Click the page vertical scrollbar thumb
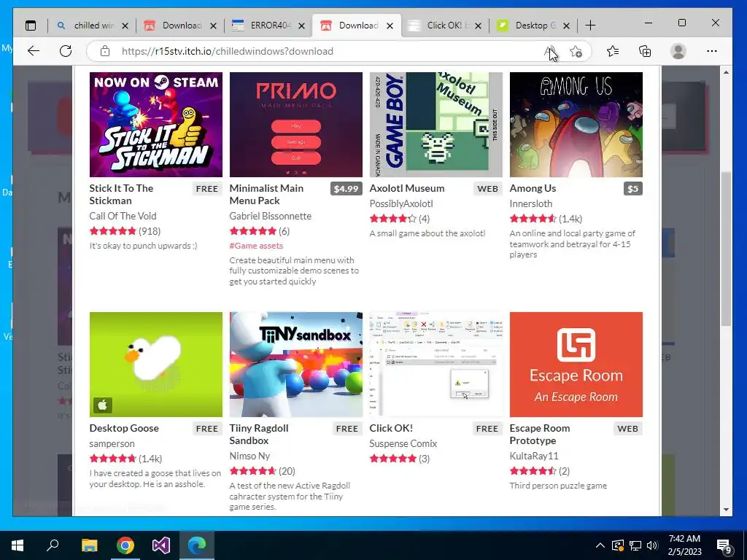Screen dimensions: 747x560 (726, 249)
